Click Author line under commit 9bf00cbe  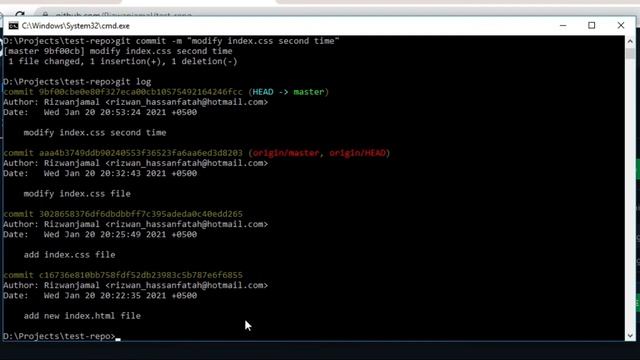[136, 102]
